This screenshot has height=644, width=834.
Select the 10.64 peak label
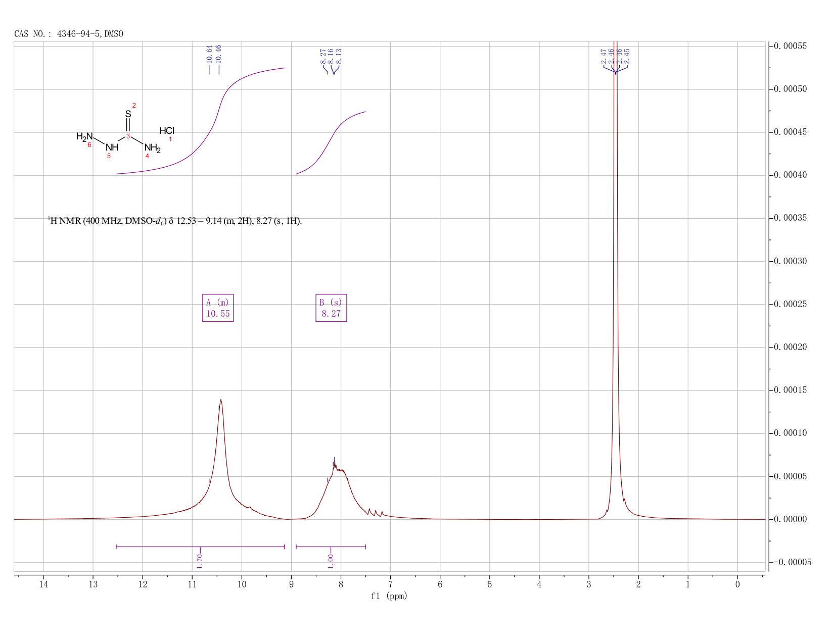pos(209,54)
